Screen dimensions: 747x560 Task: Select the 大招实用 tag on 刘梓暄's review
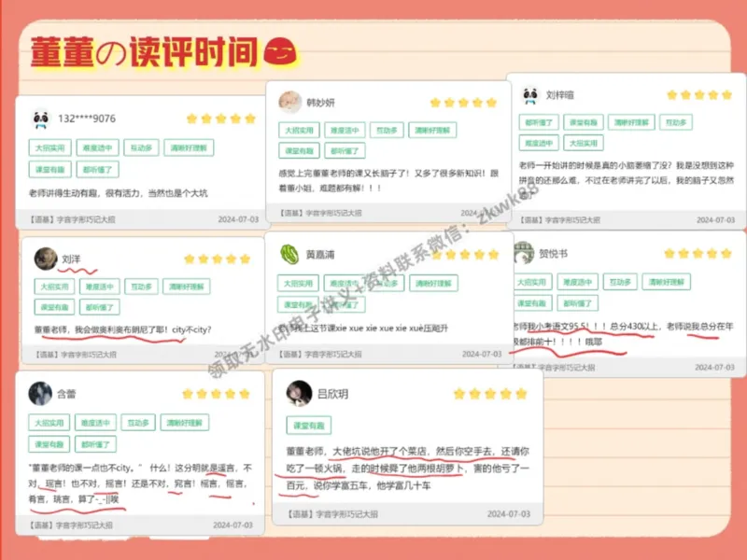[583, 143]
